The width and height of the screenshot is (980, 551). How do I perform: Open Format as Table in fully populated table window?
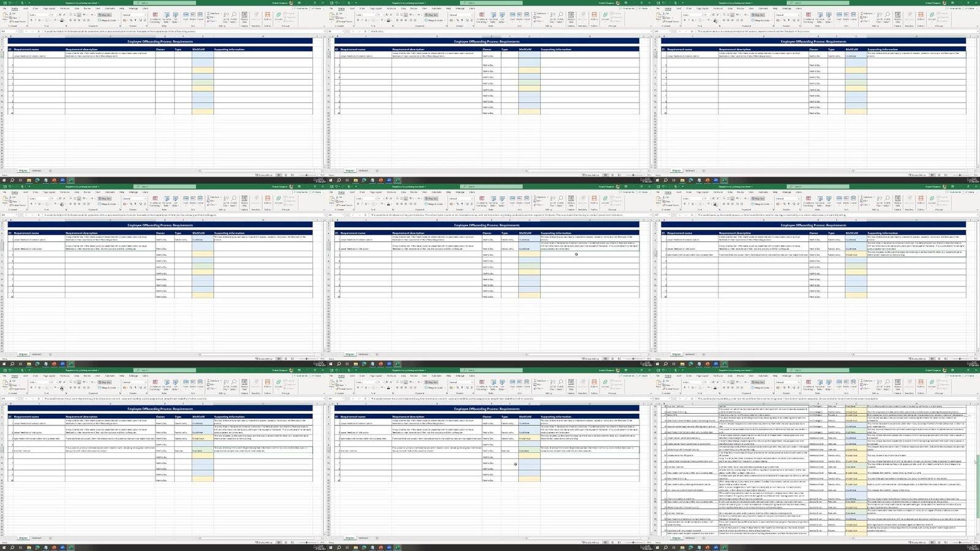(x=820, y=385)
